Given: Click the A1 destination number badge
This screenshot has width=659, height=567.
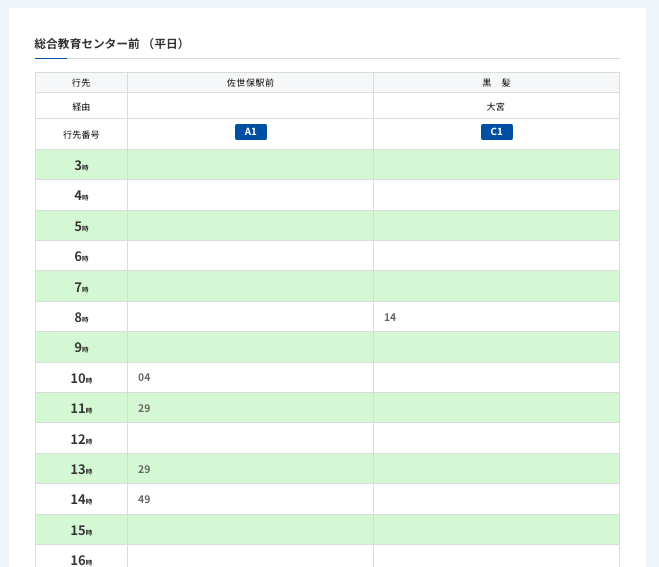Looking at the screenshot, I should [250, 132].
